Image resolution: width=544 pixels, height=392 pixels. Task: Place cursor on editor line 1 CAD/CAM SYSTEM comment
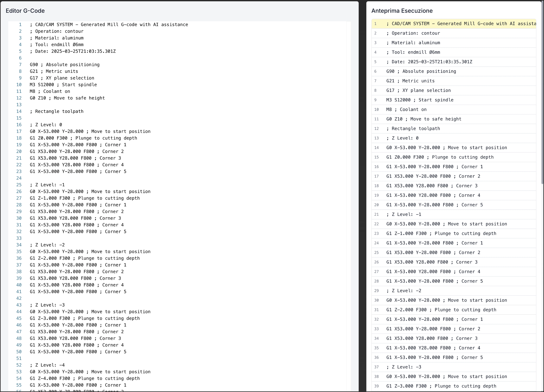(x=109, y=24)
